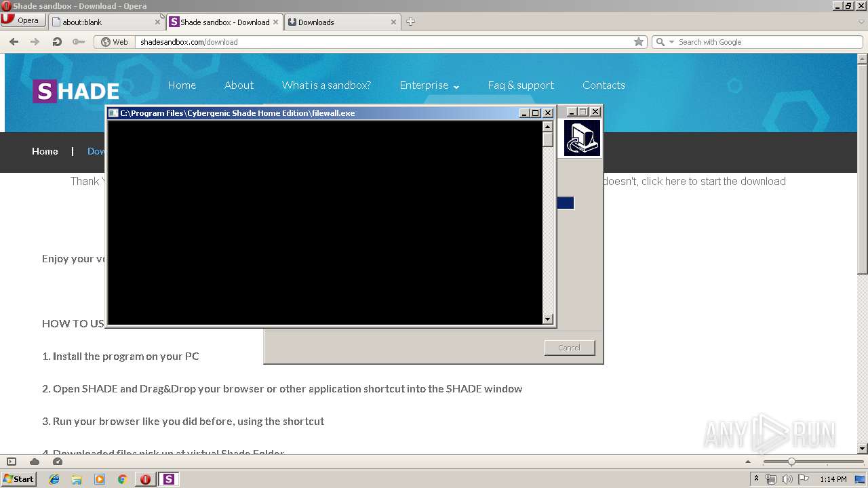
Task: Open the view options arrow near zoom
Action: pos(749,462)
